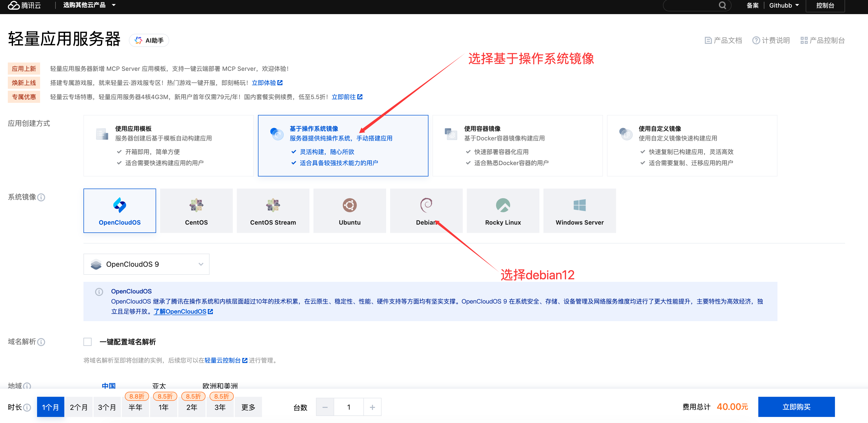Open the 了解OpenCloudOS link
This screenshot has width=868, height=423.
click(180, 312)
